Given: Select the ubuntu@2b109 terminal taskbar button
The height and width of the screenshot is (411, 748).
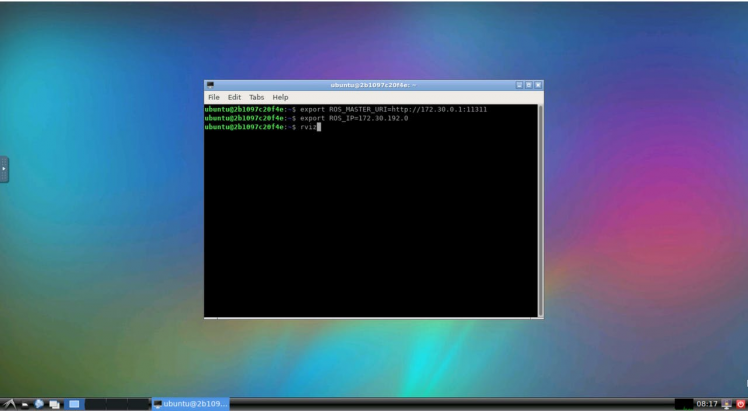Looking at the screenshot, I should (191, 404).
